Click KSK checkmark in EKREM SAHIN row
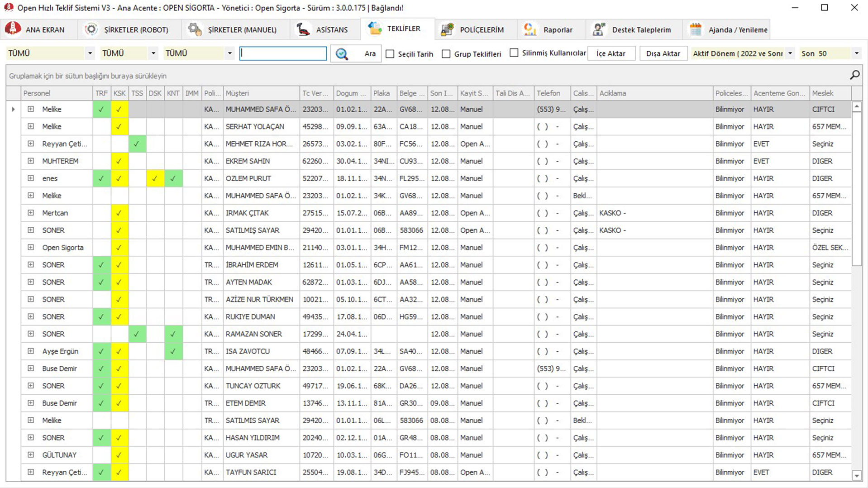Image resolution: width=868 pixels, height=488 pixels. pos(119,161)
